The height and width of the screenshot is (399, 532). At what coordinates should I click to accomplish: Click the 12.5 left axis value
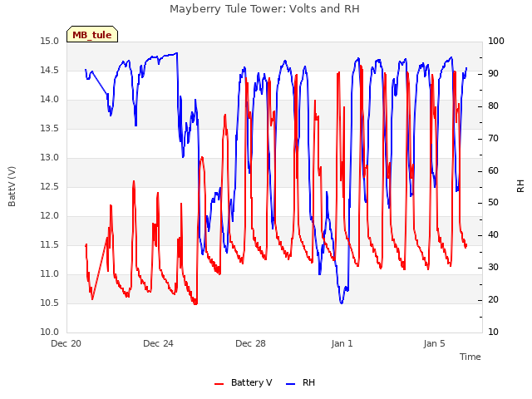click(50, 187)
